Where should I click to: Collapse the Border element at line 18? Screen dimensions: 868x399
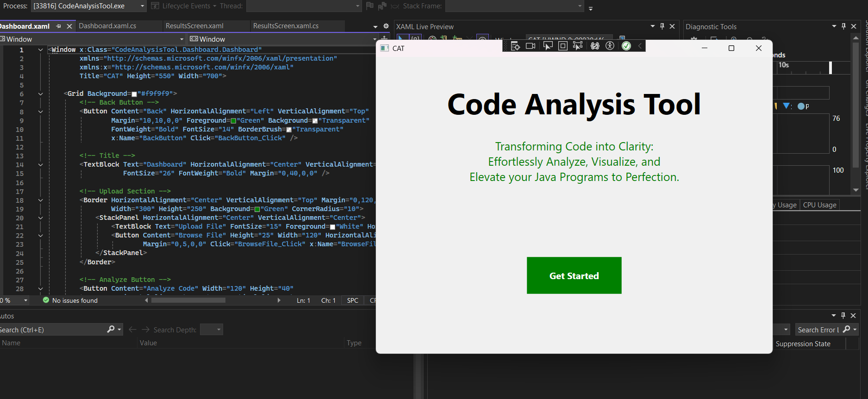[x=41, y=200]
